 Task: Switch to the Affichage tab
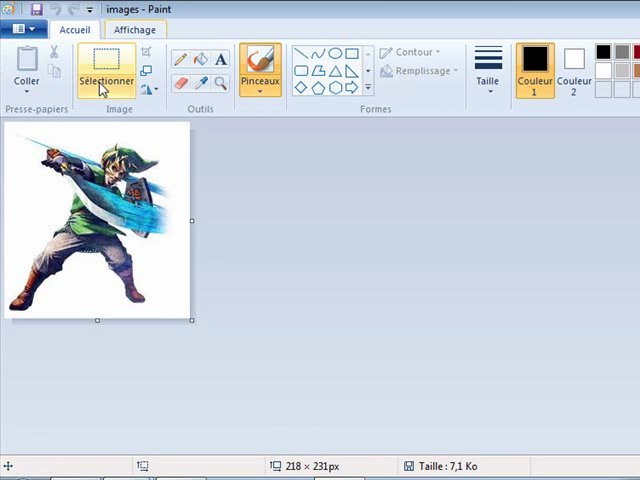135,30
